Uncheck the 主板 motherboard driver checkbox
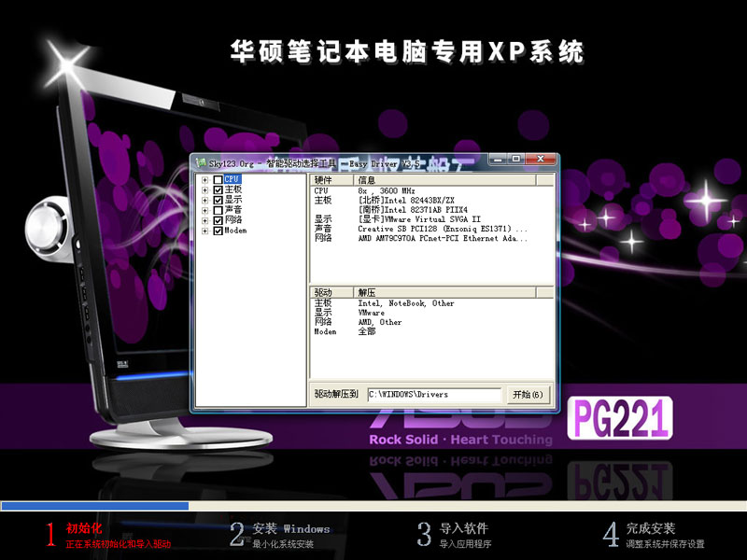Screen dimensions: 747x560 pyautogui.click(x=218, y=189)
